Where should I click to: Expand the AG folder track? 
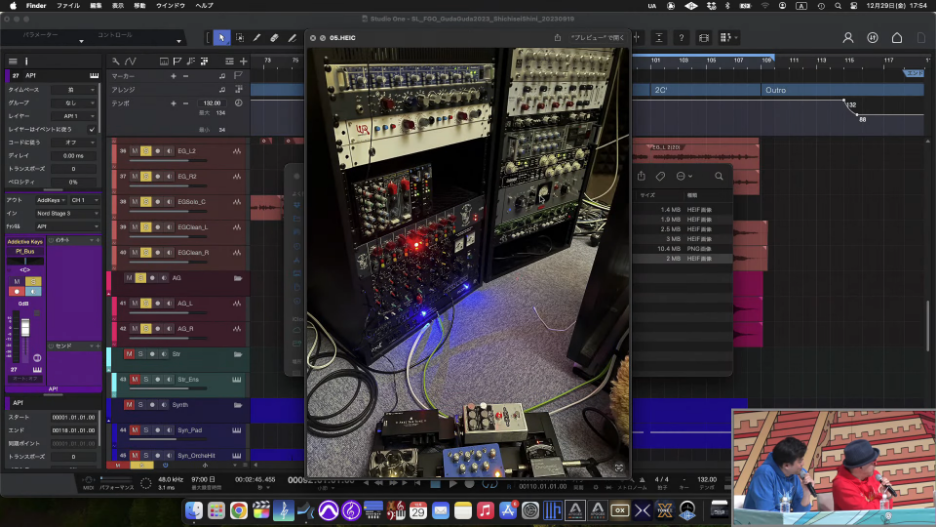point(238,278)
